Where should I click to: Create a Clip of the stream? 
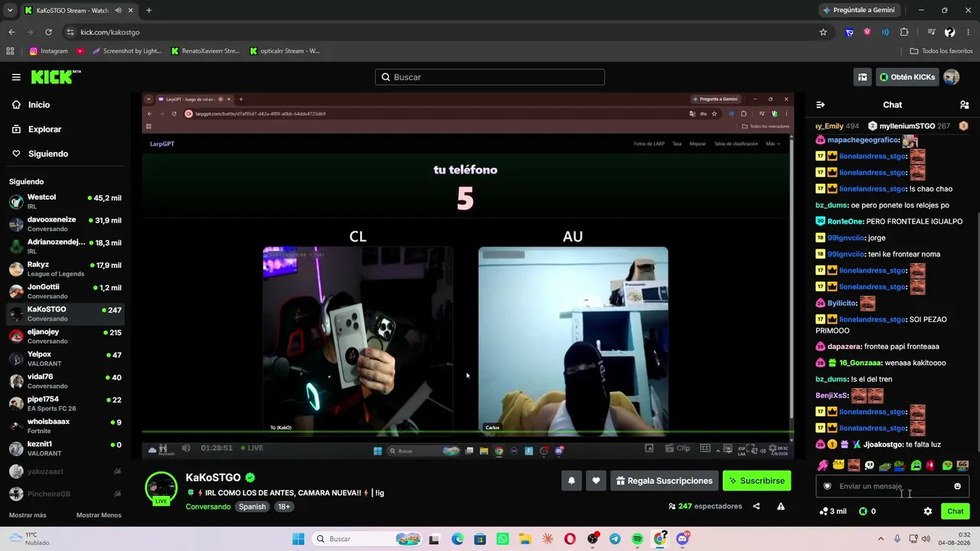tap(678, 448)
